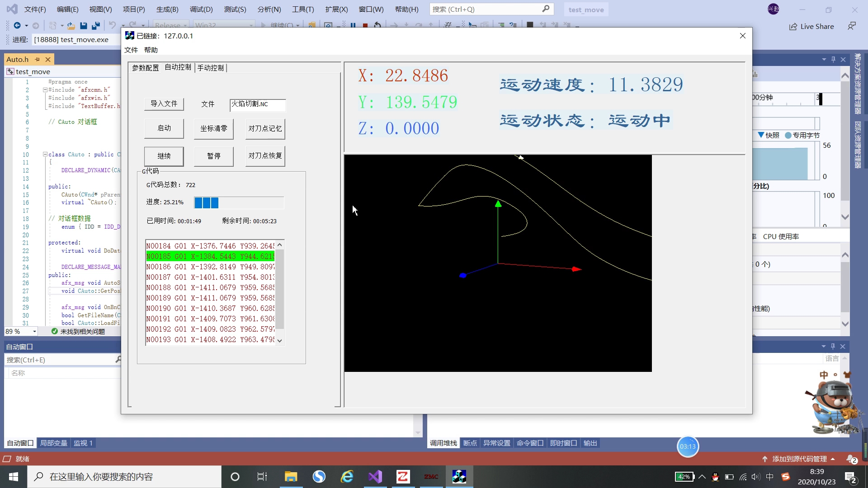Click the Cortana circle taskbar icon
Screen dimensions: 868x488
(235, 477)
